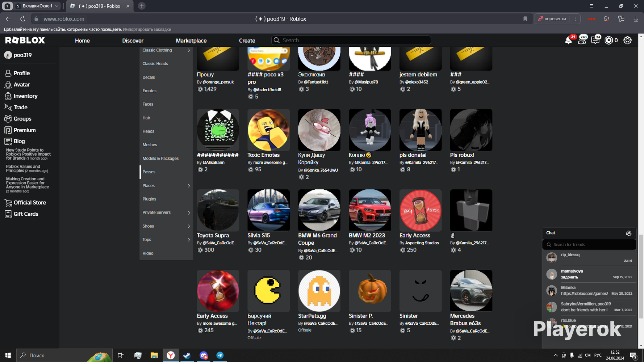Open Avatar in left sidebar
Image resolution: width=644 pixels, height=362 pixels.
click(22, 85)
